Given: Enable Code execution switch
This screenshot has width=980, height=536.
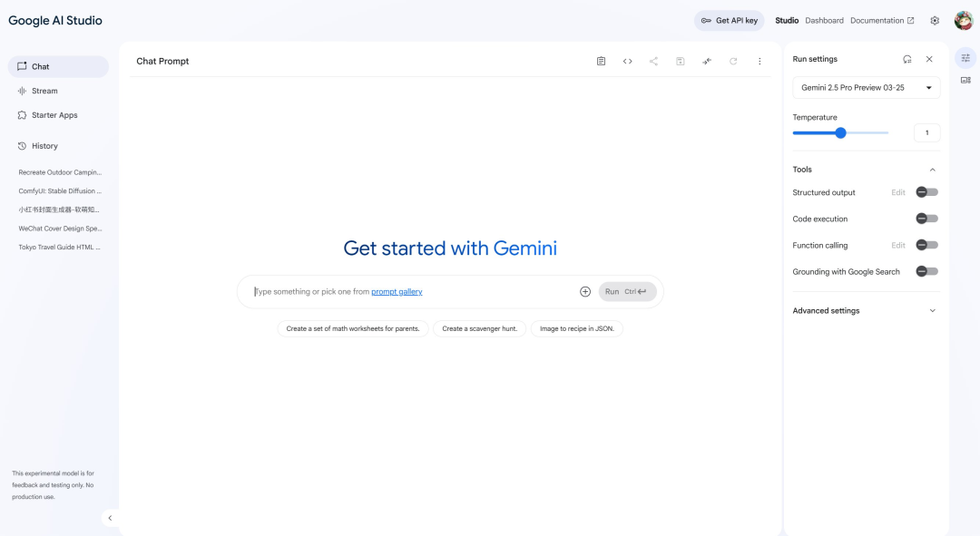Looking at the screenshot, I should coord(926,219).
